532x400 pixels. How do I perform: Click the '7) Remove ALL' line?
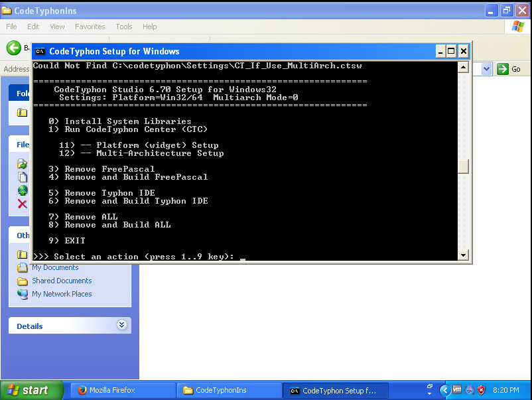click(x=83, y=217)
